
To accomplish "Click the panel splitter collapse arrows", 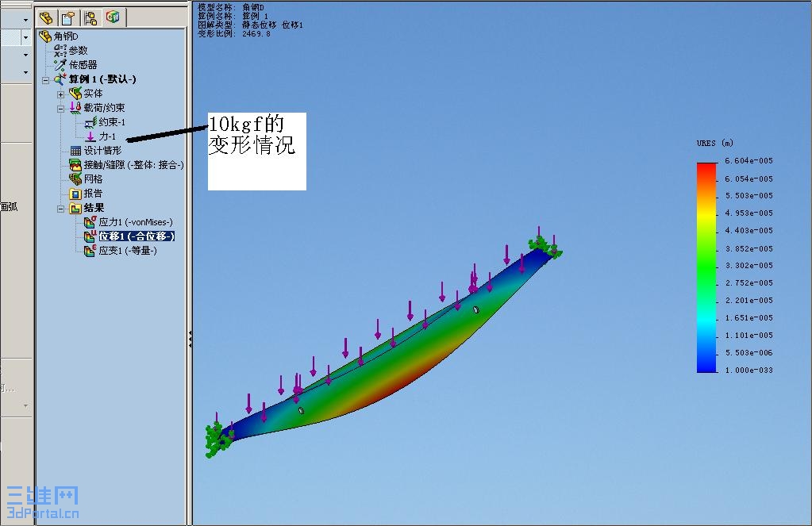I will (190, 339).
